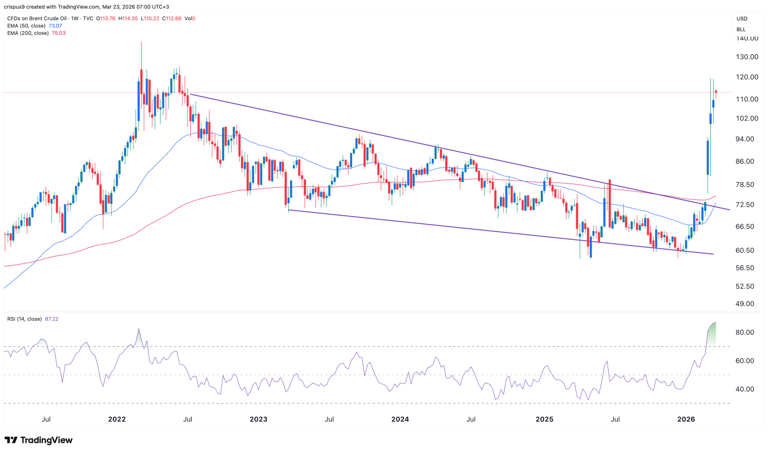
Task: Click the 130.00 price axis label
Action: click(747, 57)
